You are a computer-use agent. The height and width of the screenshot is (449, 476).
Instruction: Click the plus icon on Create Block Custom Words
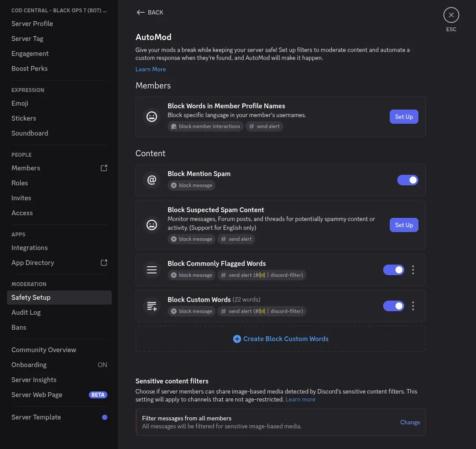click(x=237, y=339)
